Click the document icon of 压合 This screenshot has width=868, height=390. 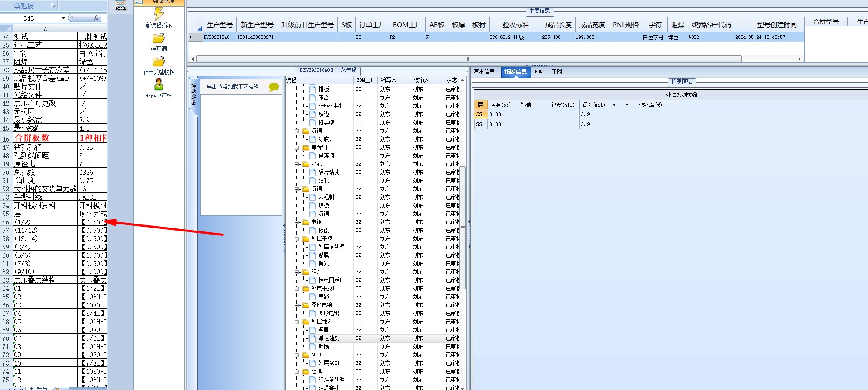(312, 98)
